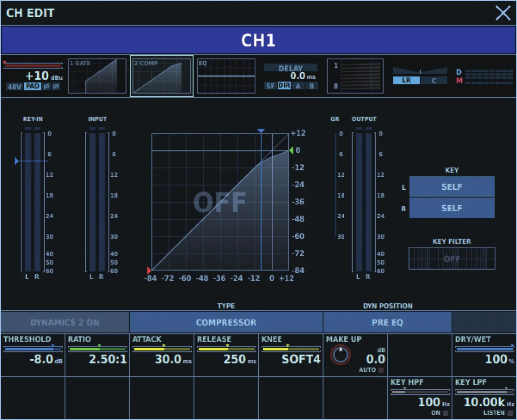Click the LR pan position indicator

420,71
